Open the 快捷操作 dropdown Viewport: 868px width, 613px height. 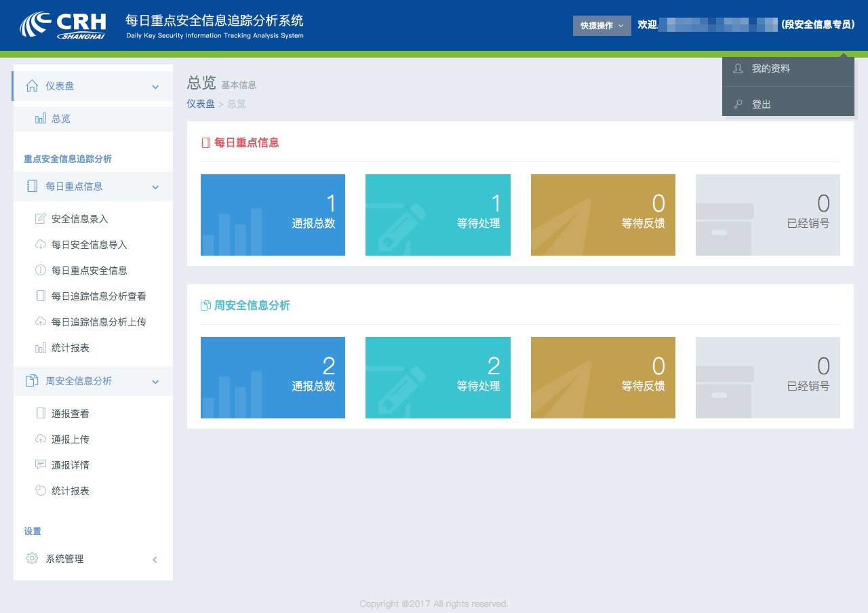[x=601, y=26]
